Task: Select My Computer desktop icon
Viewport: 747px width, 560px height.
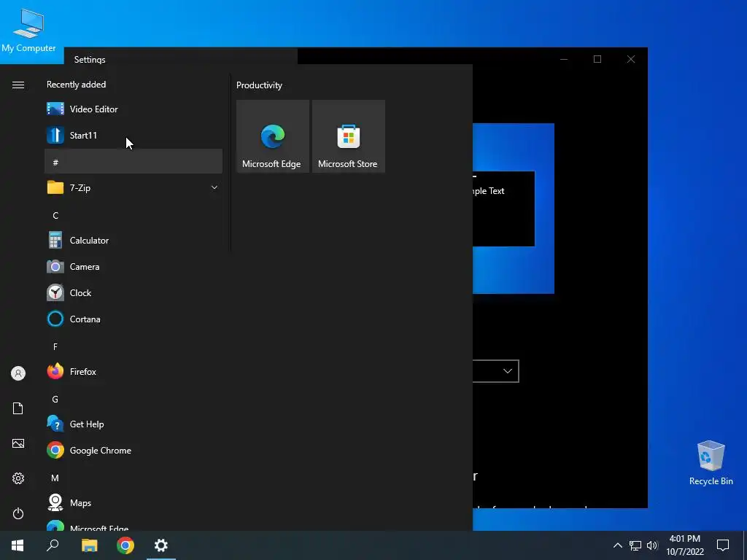Action: 28,31
